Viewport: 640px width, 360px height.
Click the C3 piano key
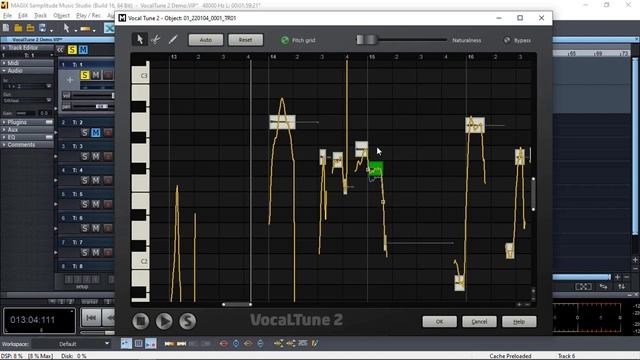click(140, 76)
